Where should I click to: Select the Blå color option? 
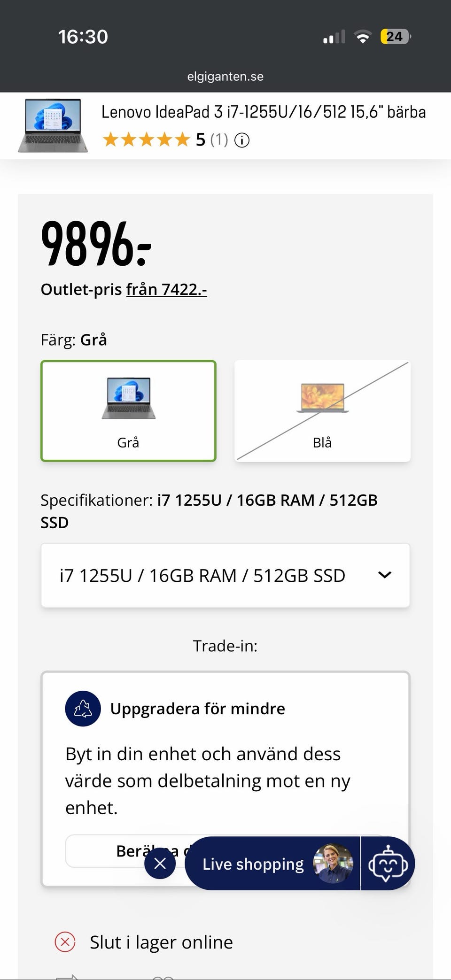tap(322, 411)
